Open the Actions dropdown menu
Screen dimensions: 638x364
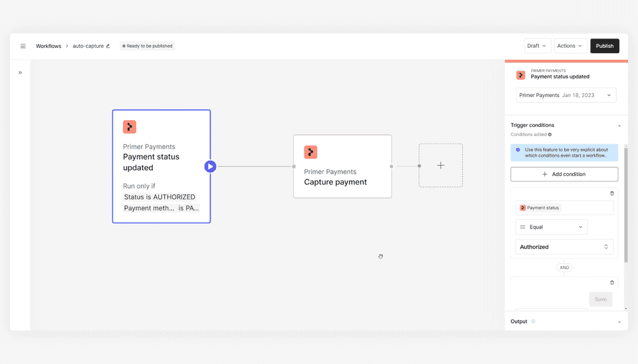coord(570,46)
